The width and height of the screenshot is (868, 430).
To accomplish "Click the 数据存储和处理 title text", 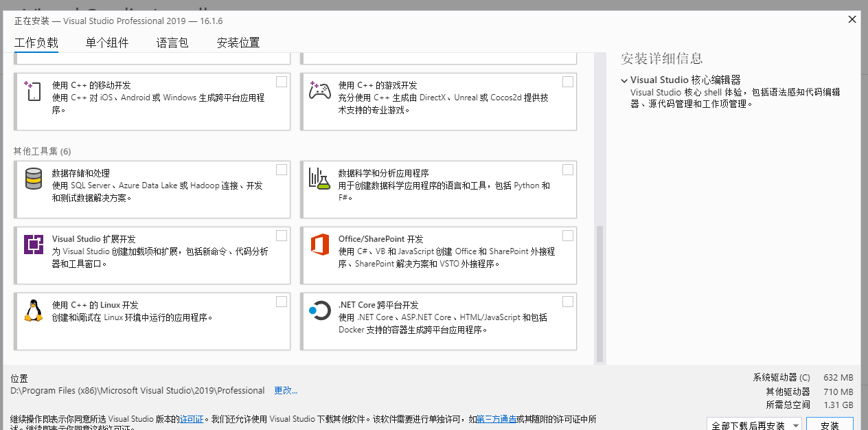I will click(81, 173).
